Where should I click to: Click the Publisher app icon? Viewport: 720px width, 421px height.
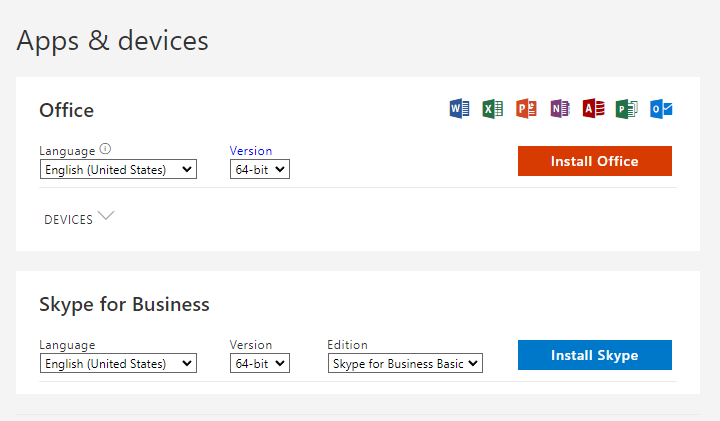pos(627,109)
